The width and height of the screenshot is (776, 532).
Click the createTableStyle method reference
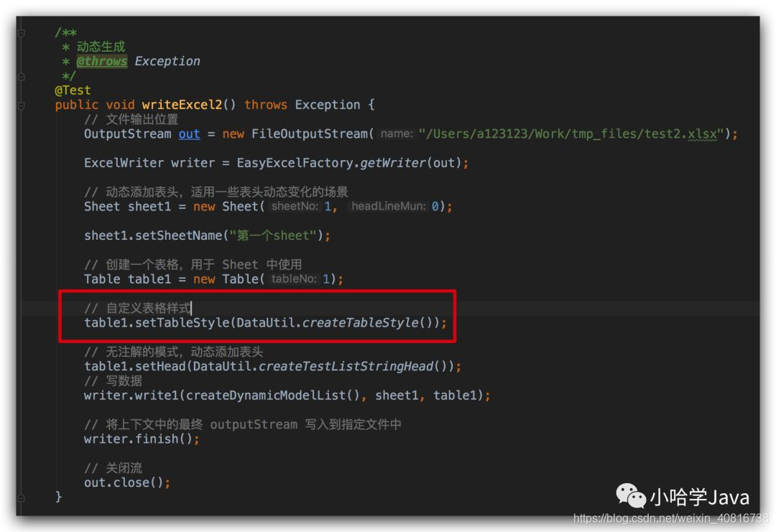pos(360,323)
